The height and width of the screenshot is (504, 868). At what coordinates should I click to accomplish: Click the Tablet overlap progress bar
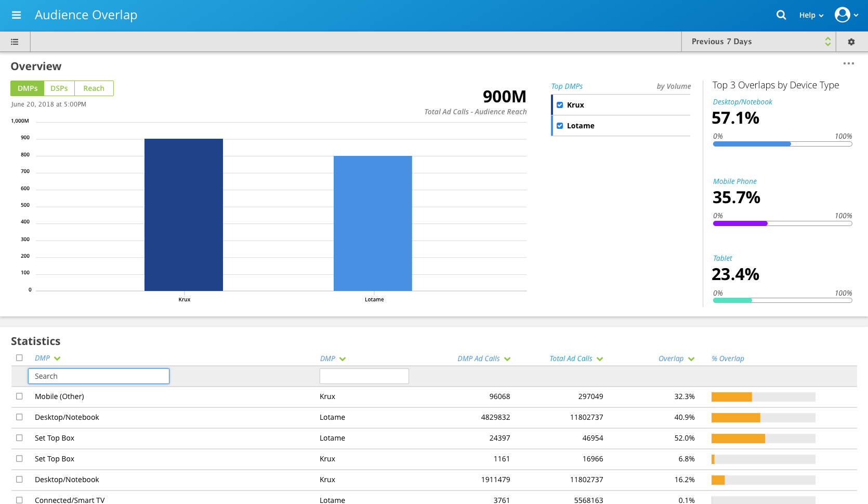pos(782,300)
